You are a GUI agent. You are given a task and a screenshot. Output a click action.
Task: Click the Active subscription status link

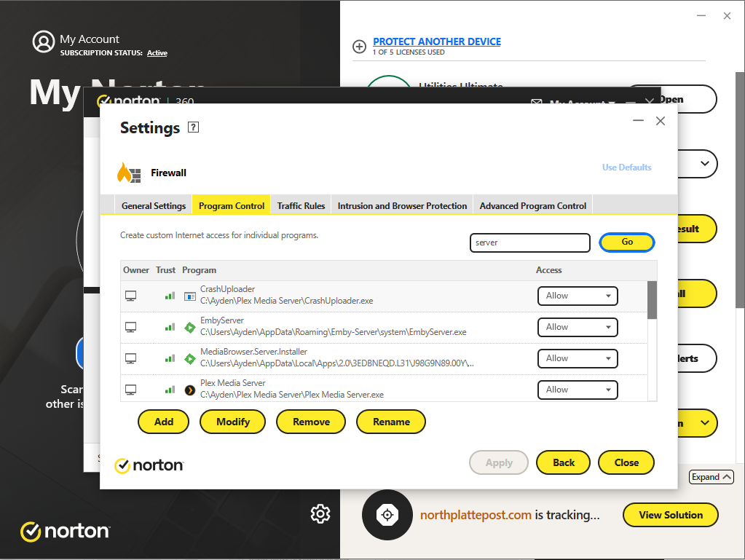157,52
